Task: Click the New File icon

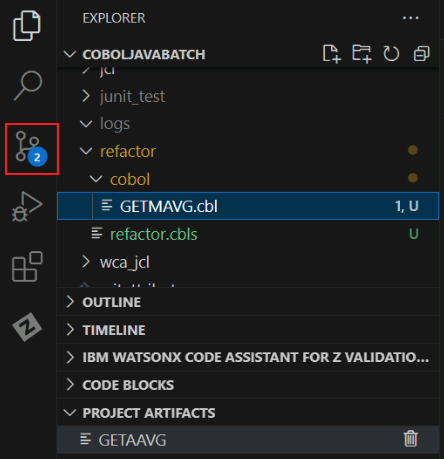Action: (332, 54)
